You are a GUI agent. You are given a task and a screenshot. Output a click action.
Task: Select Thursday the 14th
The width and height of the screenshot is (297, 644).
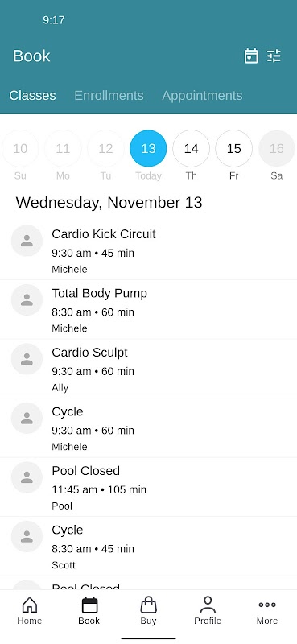(191, 148)
